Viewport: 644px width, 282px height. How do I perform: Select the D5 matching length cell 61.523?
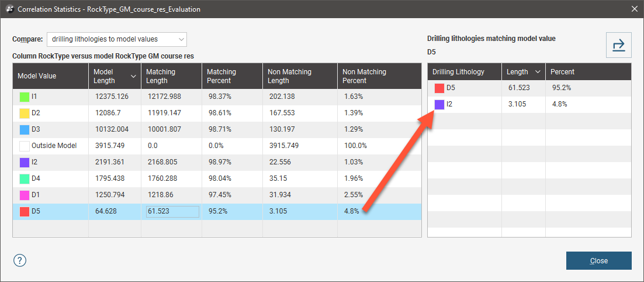[172, 211]
